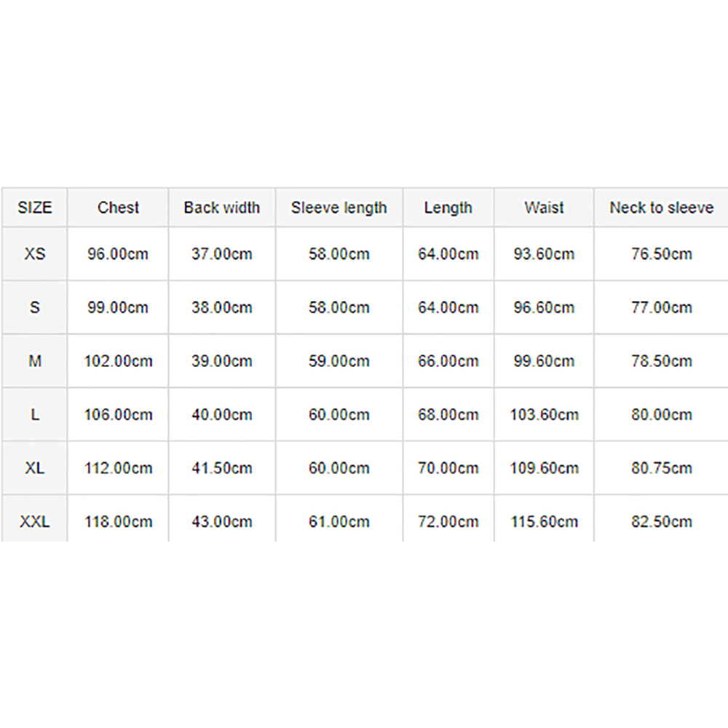Select the Waist column header
728x728 pixels.
(544, 207)
